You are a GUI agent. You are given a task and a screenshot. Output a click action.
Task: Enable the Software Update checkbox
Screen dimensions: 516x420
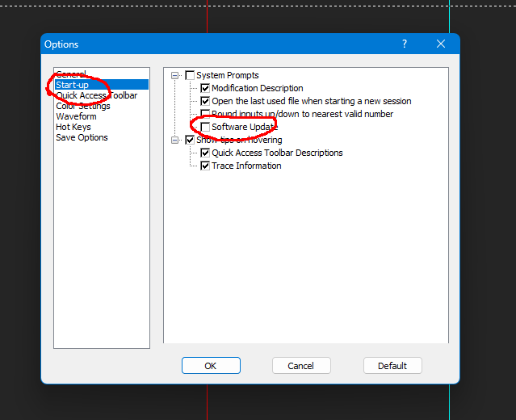(x=205, y=127)
